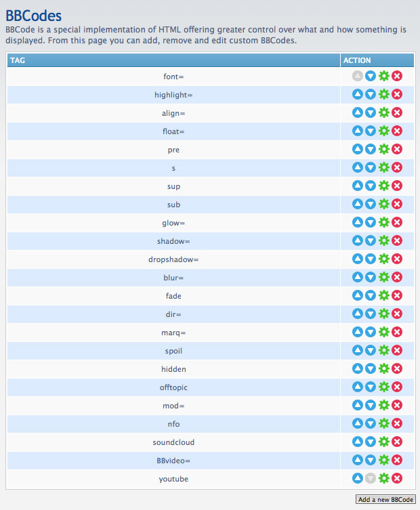Move mod= BBCode up

point(357,405)
